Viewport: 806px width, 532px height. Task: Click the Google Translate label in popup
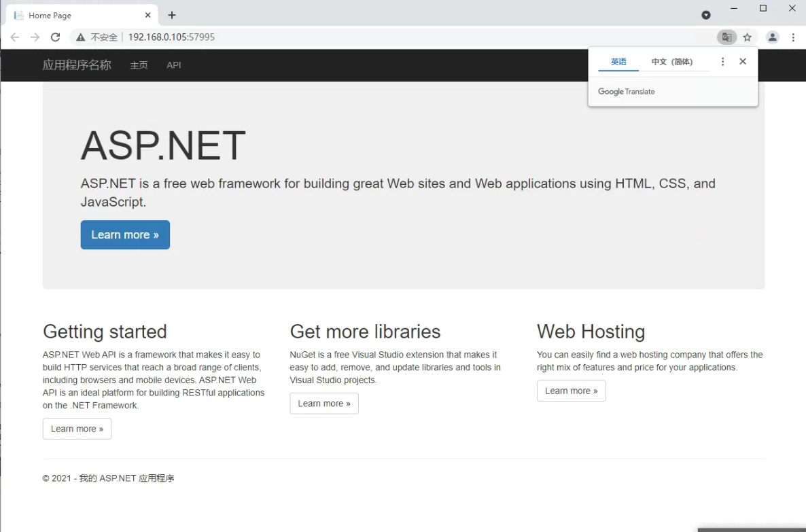pos(626,92)
